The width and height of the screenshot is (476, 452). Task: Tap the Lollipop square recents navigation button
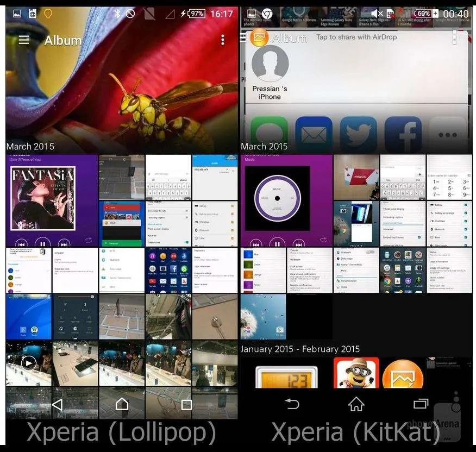pos(186,404)
